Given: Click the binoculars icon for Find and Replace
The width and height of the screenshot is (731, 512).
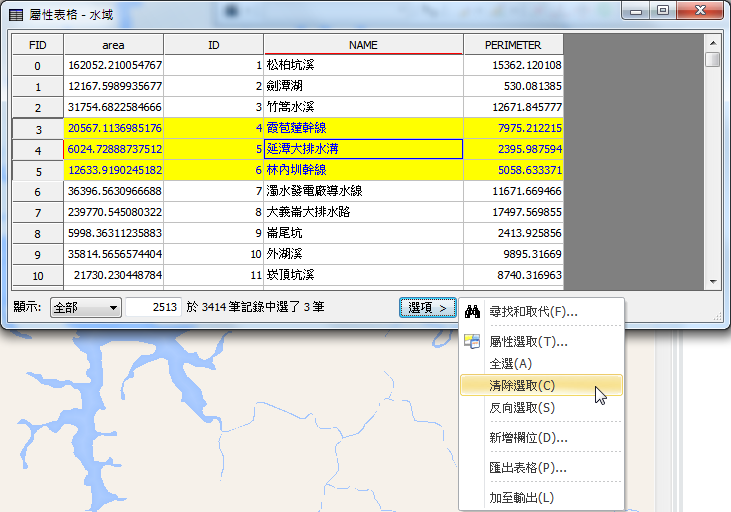Looking at the screenshot, I should click(472, 311).
